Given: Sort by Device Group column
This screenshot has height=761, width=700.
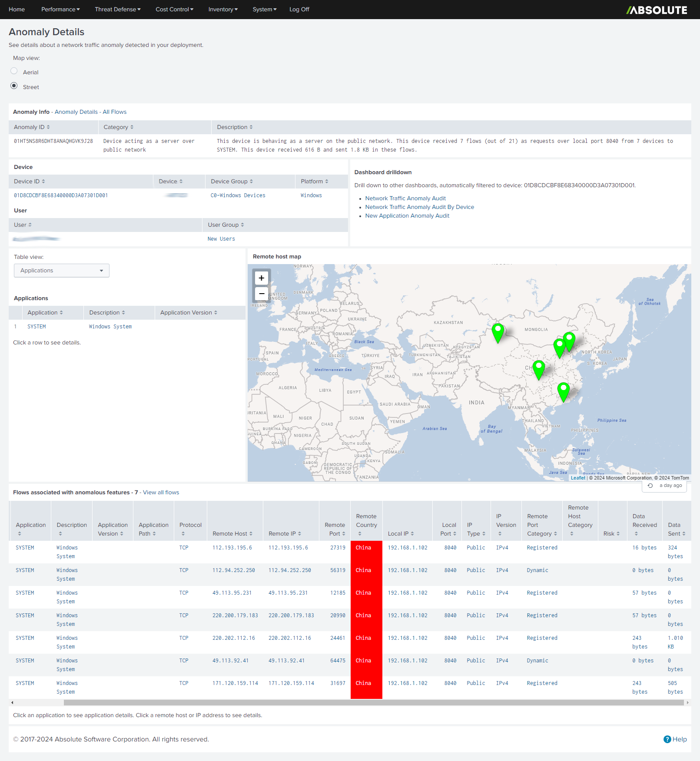Looking at the screenshot, I should pyautogui.click(x=232, y=182).
